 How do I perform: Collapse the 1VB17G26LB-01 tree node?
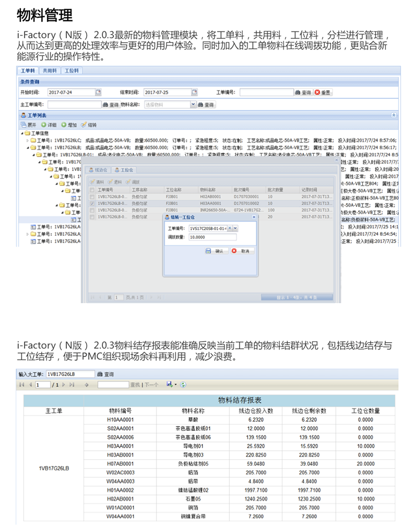pos(33,155)
